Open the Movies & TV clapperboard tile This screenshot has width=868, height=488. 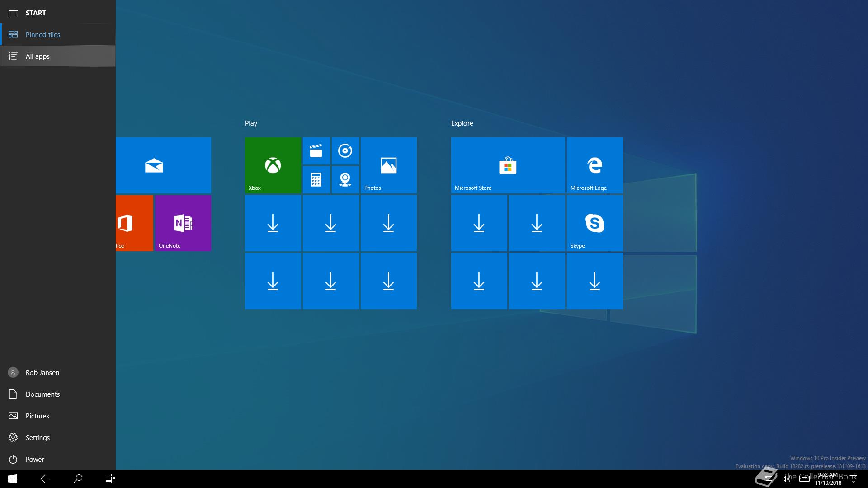(x=316, y=151)
